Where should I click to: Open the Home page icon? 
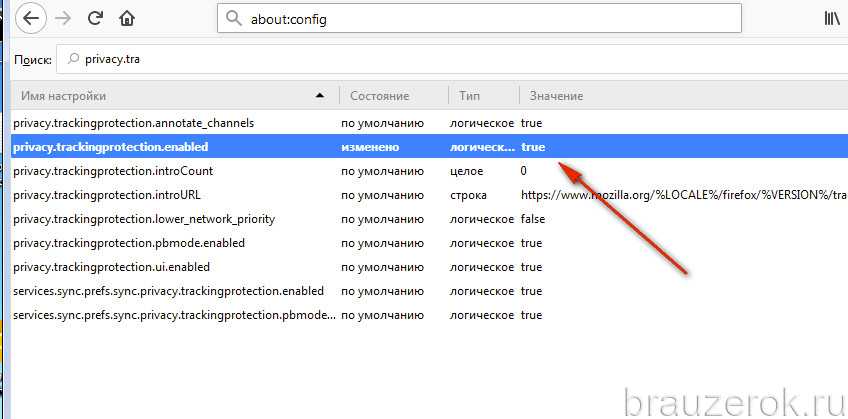coord(127,19)
